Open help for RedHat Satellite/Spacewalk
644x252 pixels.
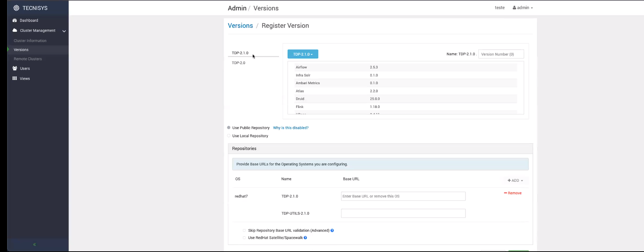coord(305,238)
